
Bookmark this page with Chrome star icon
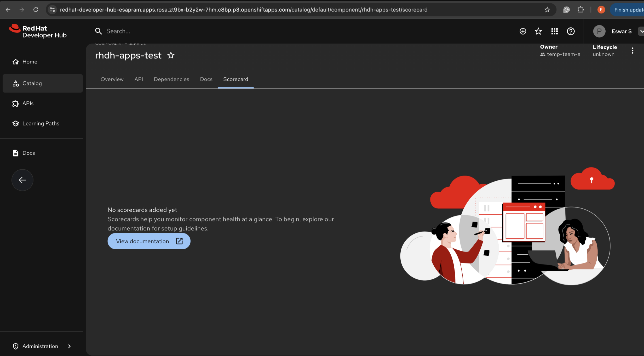[x=547, y=10]
